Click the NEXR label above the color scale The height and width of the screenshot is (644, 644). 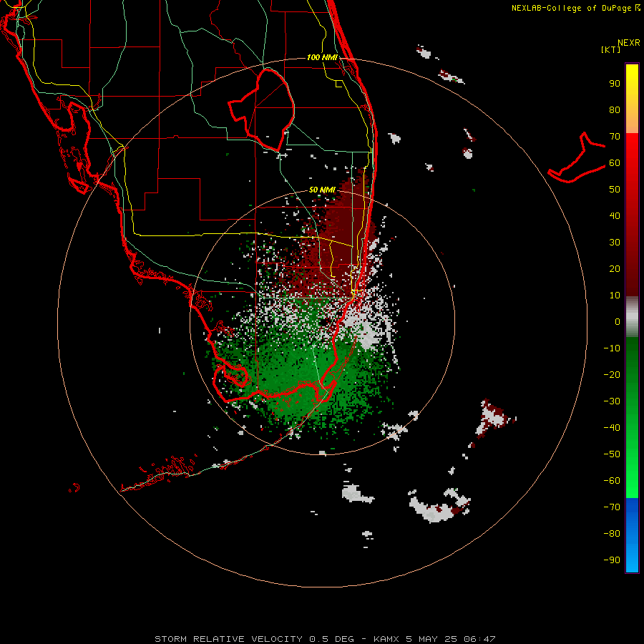point(629,43)
